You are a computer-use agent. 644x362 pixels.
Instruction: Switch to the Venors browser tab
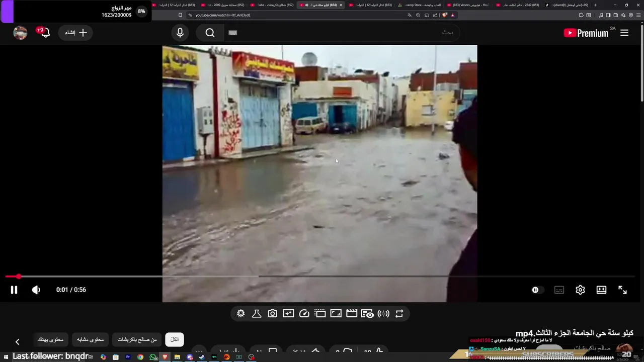click(x=467, y=5)
